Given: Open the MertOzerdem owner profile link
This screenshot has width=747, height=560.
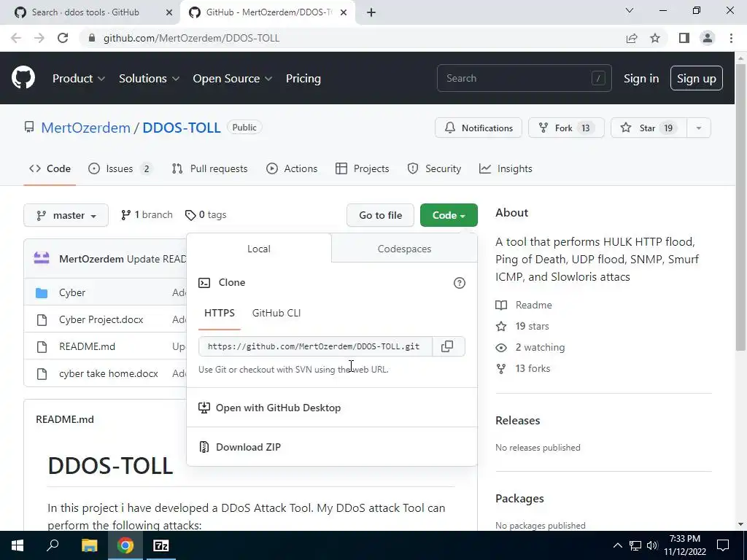Looking at the screenshot, I should click(86, 128).
